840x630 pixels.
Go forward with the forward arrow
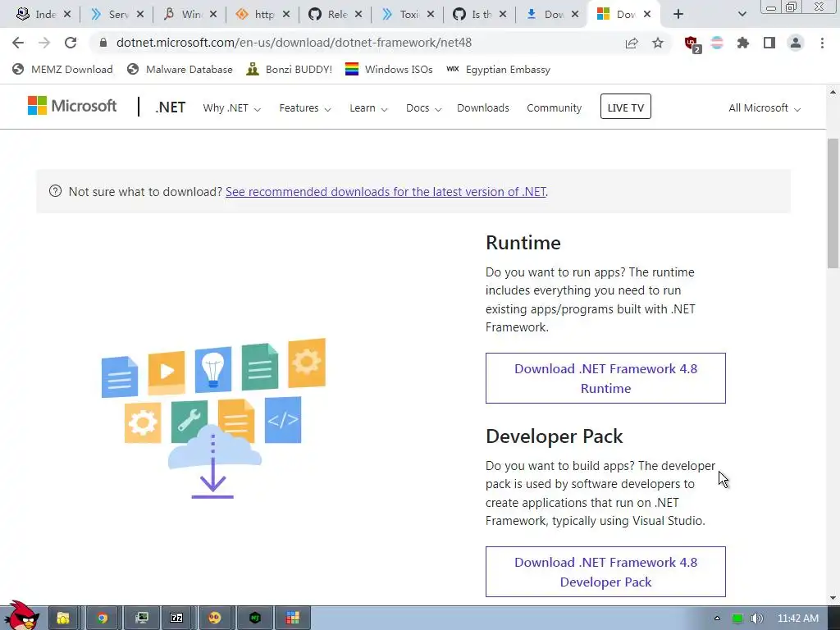[44, 43]
